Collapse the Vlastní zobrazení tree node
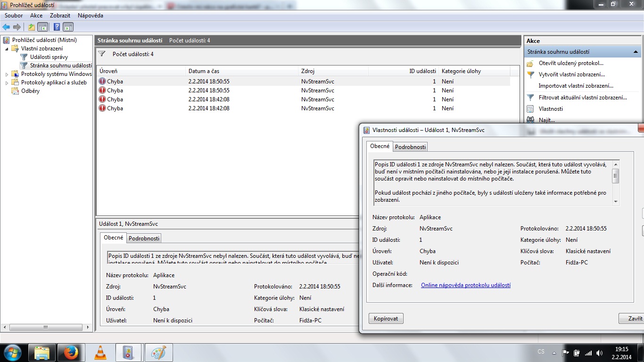 7,49
